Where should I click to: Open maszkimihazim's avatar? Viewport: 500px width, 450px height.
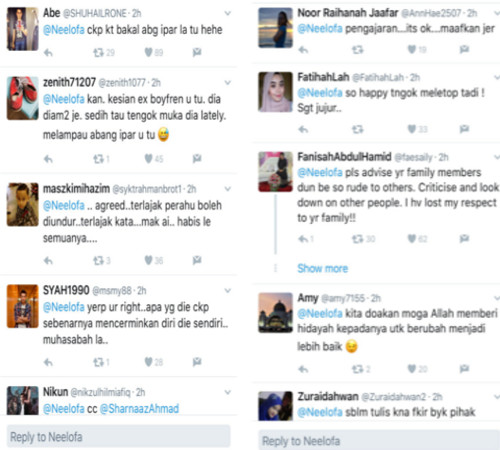click(23, 204)
